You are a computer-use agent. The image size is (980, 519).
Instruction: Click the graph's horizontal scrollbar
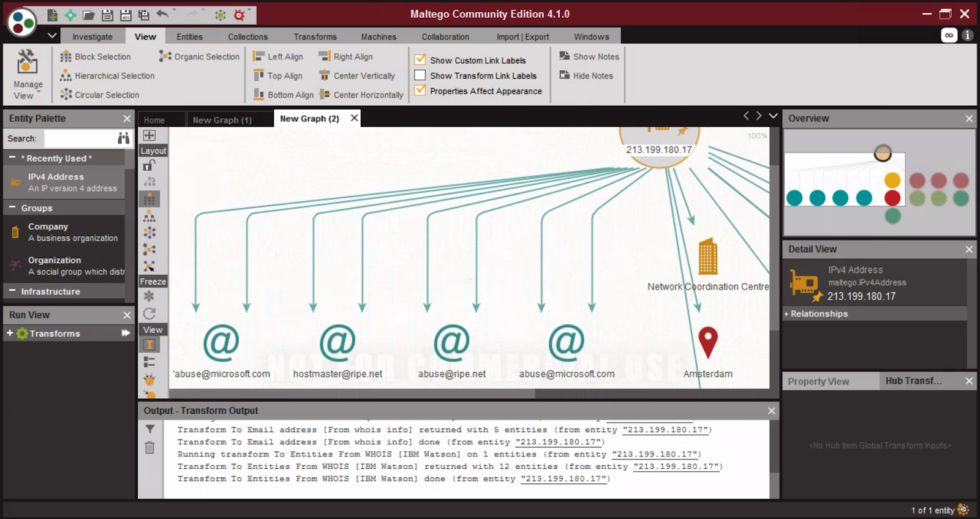point(352,395)
